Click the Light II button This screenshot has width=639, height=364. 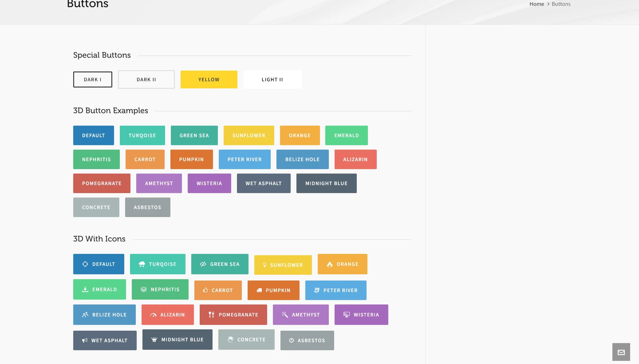click(272, 79)
